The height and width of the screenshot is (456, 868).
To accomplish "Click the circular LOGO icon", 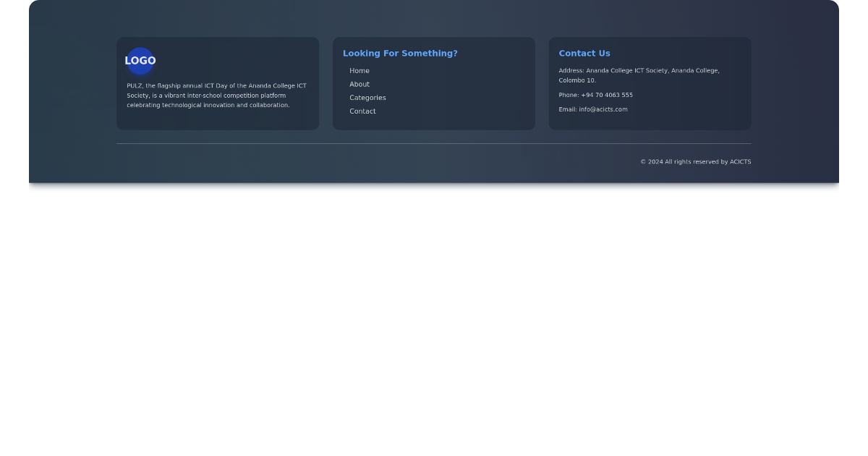I will [x=140, y=61].
